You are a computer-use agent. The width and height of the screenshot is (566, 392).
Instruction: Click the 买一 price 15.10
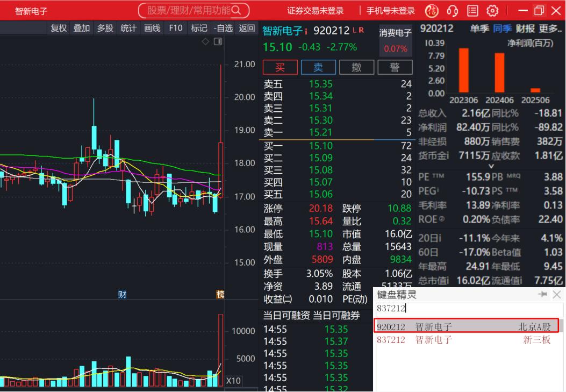pyautogui.click(x=320, y=146)
